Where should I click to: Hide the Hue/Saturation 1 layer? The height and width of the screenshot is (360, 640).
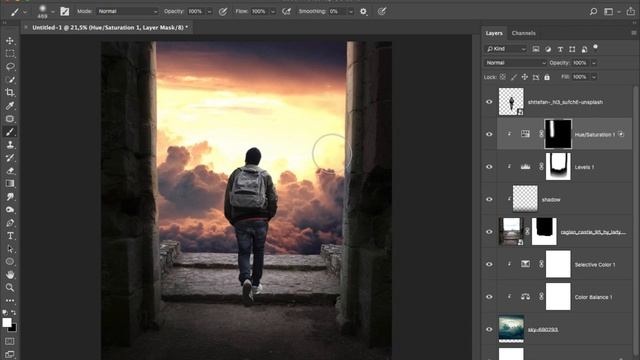pos(489,134)
